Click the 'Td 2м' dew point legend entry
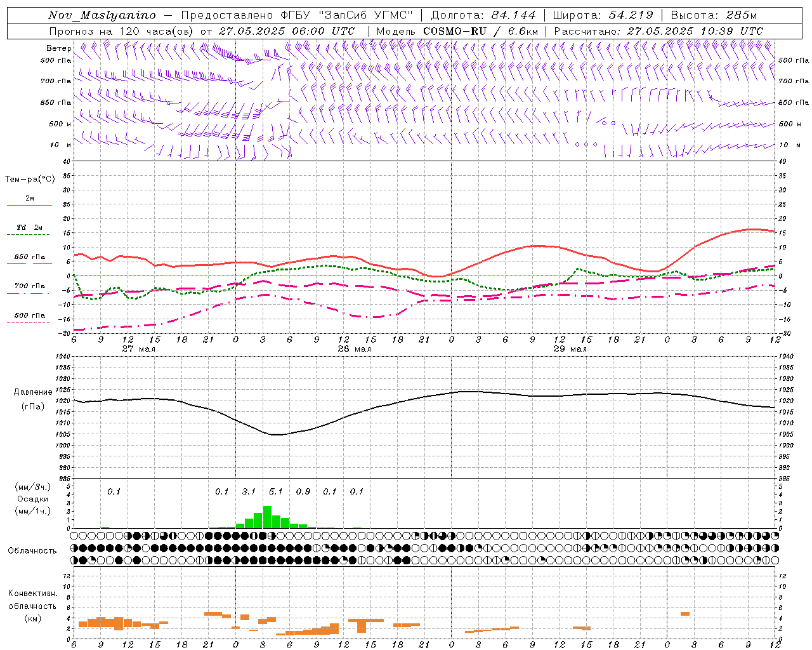The width and height of the screenshot is (812, 650). 30,227
